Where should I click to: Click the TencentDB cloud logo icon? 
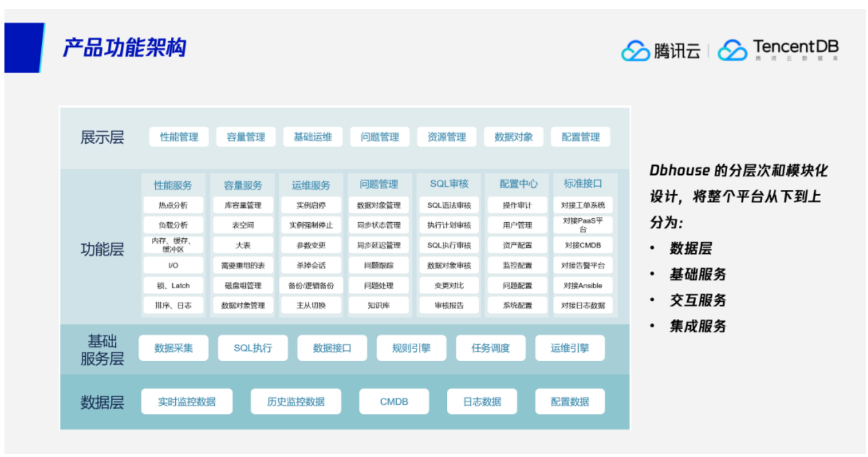click(733, 48)
